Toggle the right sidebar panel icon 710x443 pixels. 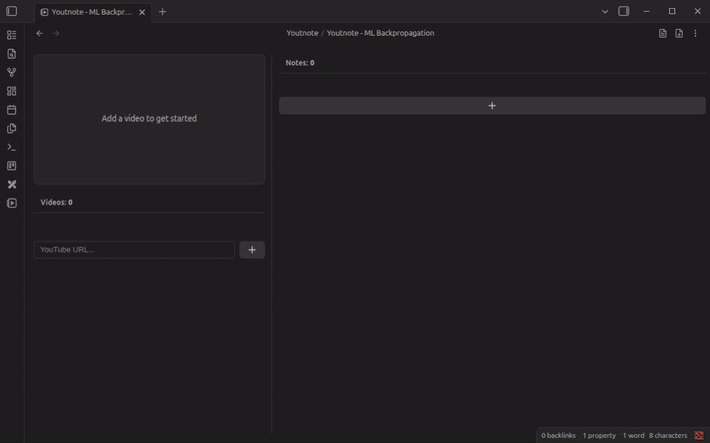(624, 11)
